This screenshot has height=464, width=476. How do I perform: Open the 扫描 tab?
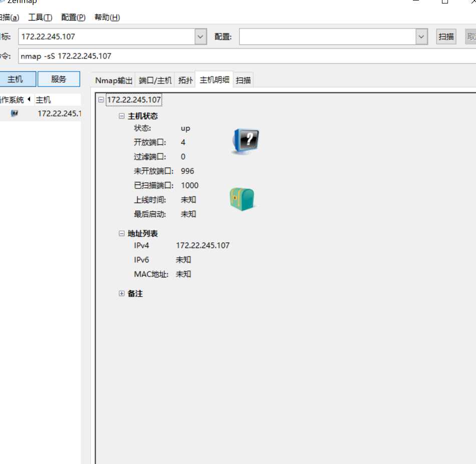click(243, 80)
